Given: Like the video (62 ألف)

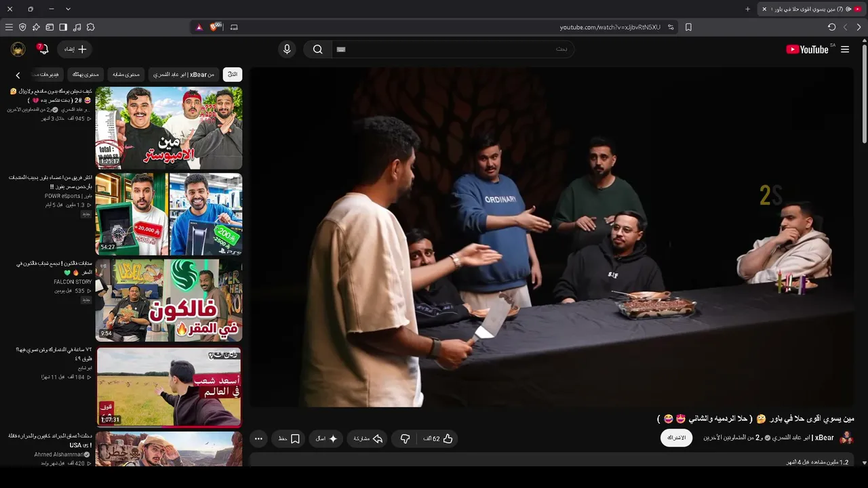Looking at the screenshot, I should pos(438,439).
